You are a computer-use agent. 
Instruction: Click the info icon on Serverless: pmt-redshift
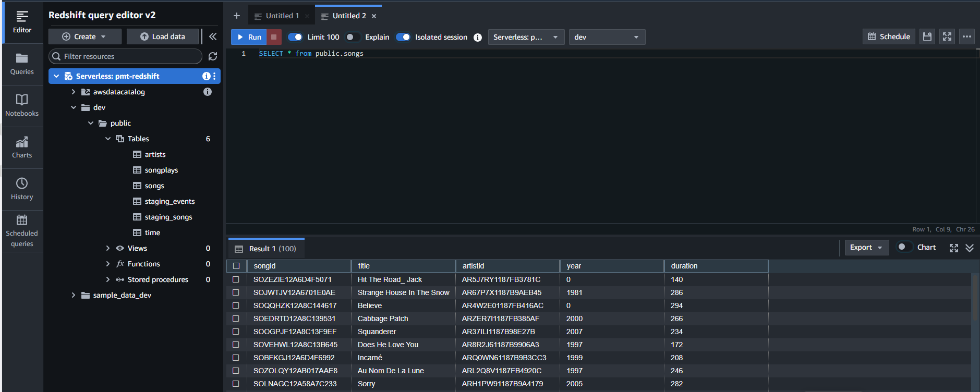(206, 76)
